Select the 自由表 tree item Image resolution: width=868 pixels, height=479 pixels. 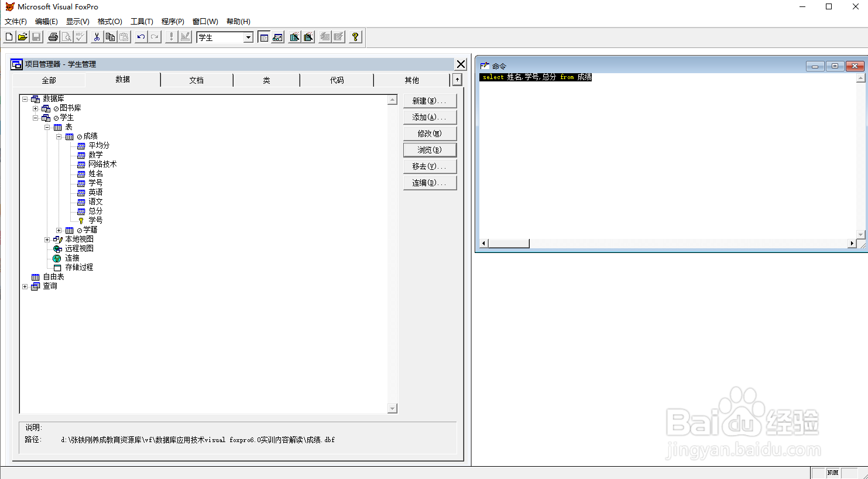pyautogui.click(x=53, y=276)
